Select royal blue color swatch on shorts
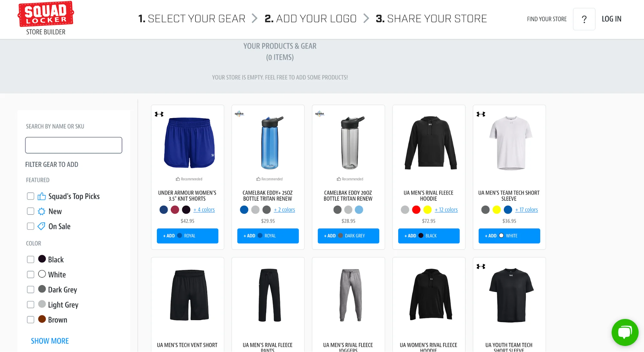Image resolution: width=644 pixels, height=352 pixels. click(163, 210)
